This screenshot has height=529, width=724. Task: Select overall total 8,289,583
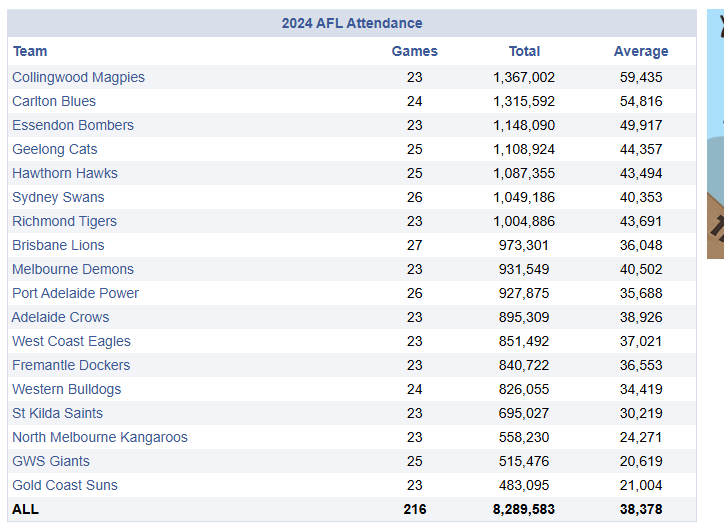point(524,509)
